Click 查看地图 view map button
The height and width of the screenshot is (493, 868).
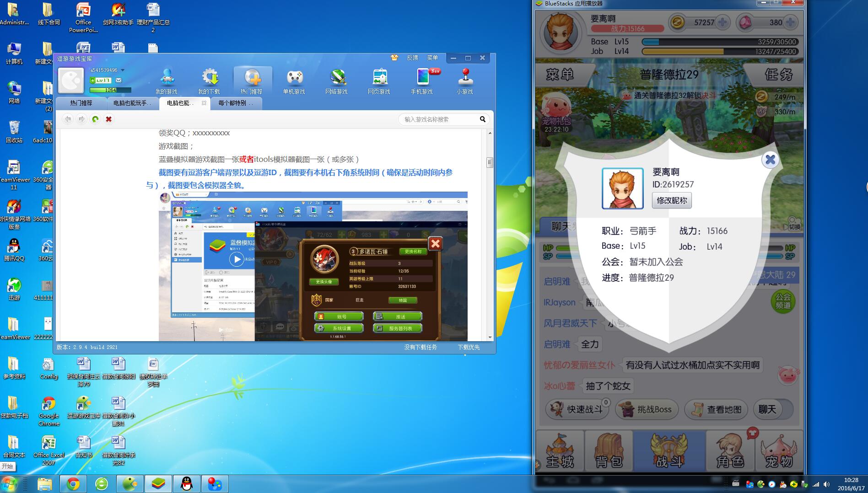click(717, 409)
